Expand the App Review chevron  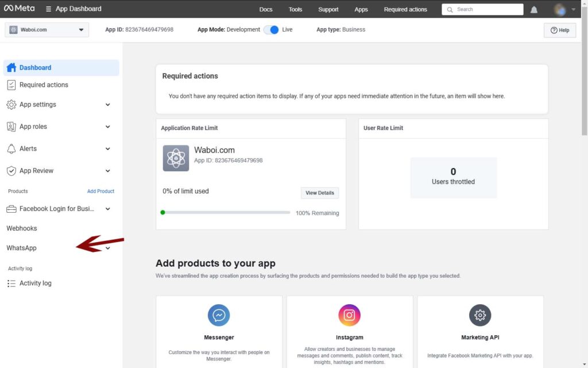point(107,171)
